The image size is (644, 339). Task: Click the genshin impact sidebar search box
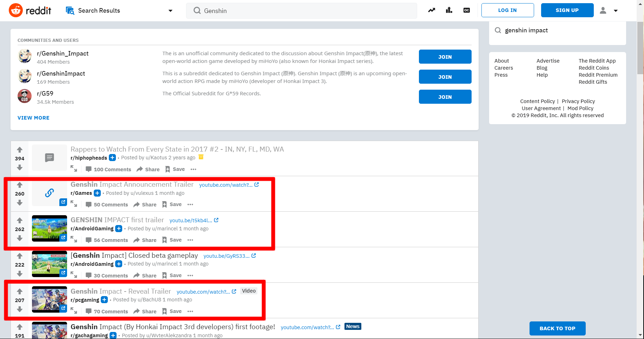pos(557,30)
